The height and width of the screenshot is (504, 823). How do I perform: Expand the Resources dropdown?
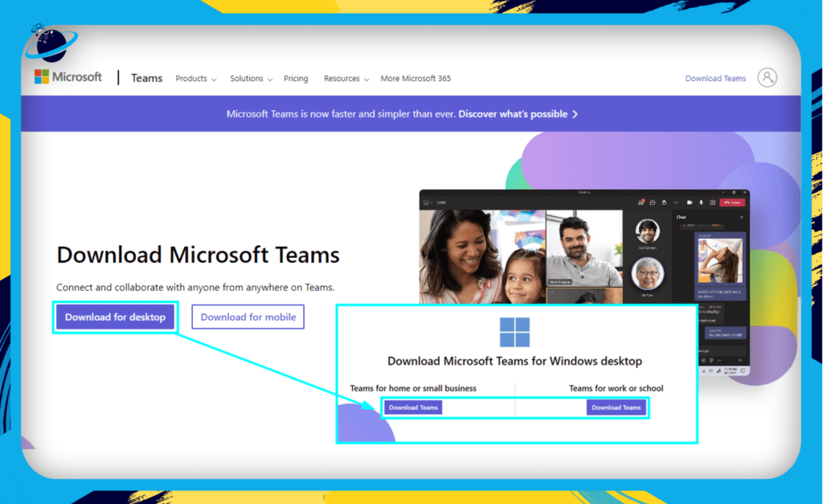346,78
